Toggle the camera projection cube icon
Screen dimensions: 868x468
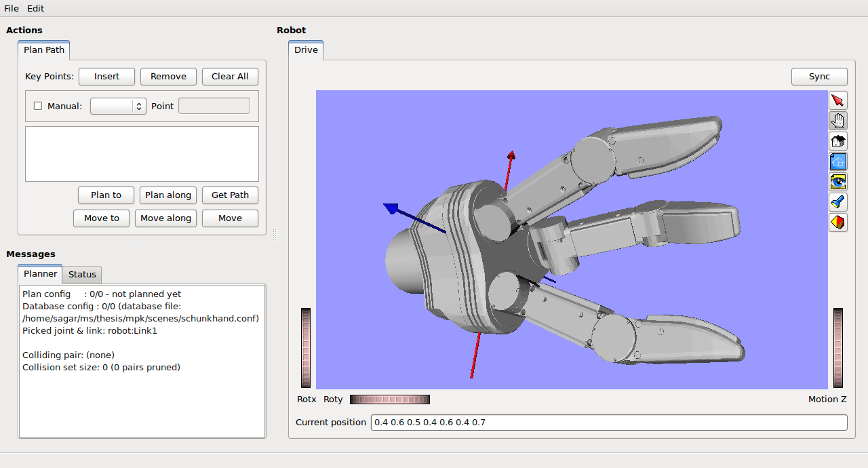coord(838,222)
